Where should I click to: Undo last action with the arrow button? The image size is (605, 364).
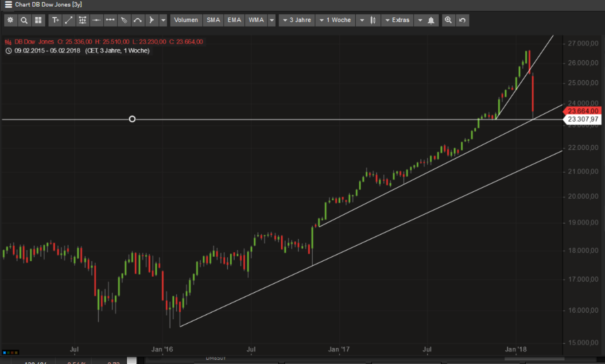click(462, 20)
